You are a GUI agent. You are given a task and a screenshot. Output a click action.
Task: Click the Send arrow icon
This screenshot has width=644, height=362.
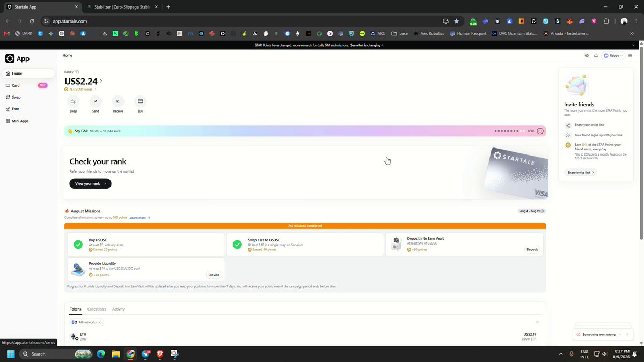point(96,101)
